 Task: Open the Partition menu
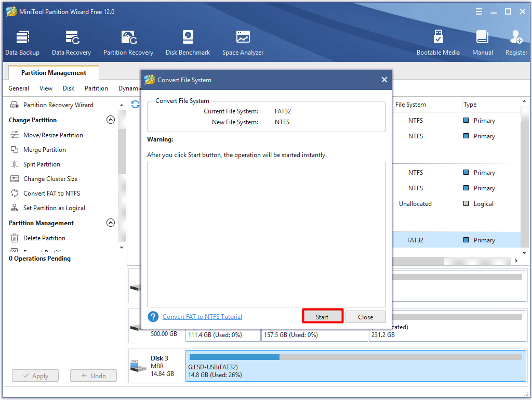tap(96, 88)
